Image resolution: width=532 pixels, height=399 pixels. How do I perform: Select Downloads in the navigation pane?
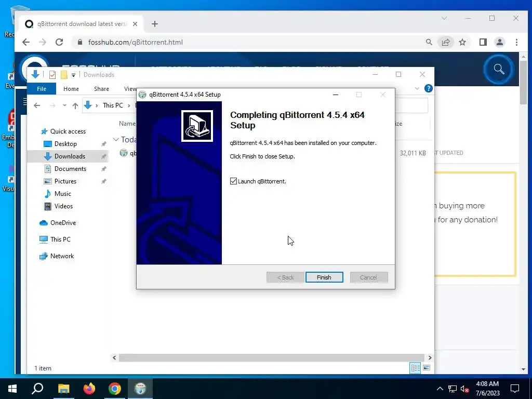tap(70, 156)
